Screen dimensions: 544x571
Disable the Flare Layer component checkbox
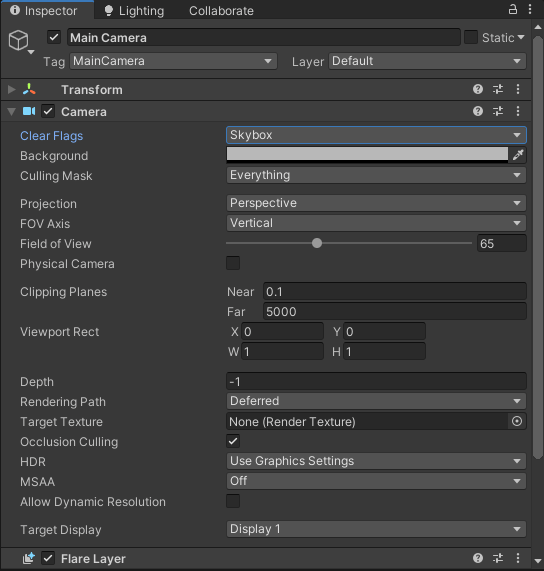[x=48, y=558]
